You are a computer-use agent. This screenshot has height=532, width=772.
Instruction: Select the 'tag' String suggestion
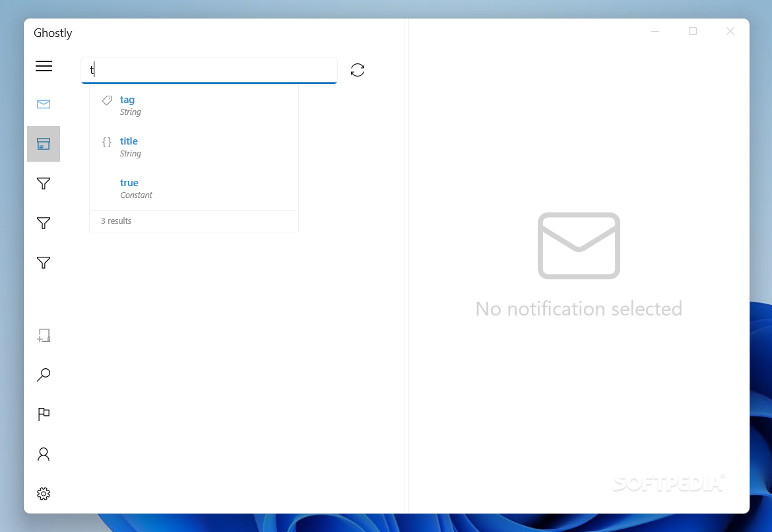194,106
